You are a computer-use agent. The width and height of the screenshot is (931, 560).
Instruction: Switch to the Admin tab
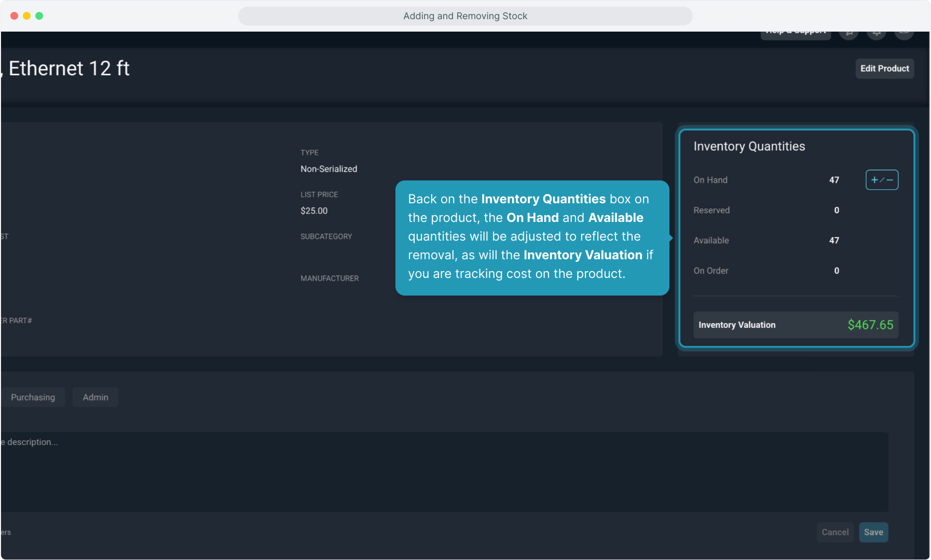tap(95, 397)
